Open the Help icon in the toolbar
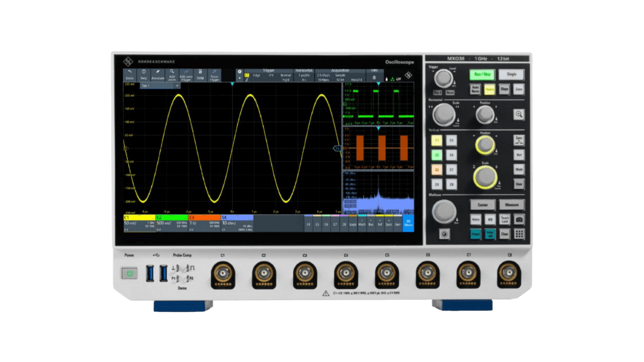 tap(143, 74)
